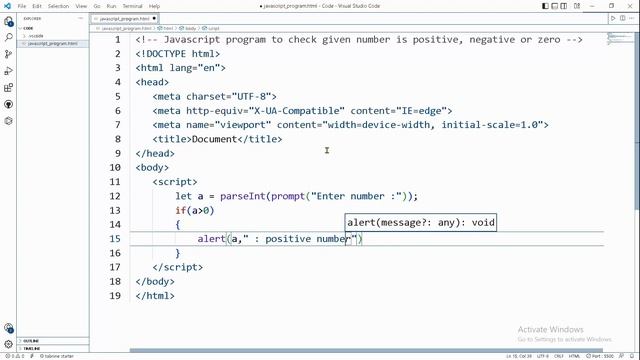Open the Search view in activity bar
Screen dimensions: 640x360
8,38
